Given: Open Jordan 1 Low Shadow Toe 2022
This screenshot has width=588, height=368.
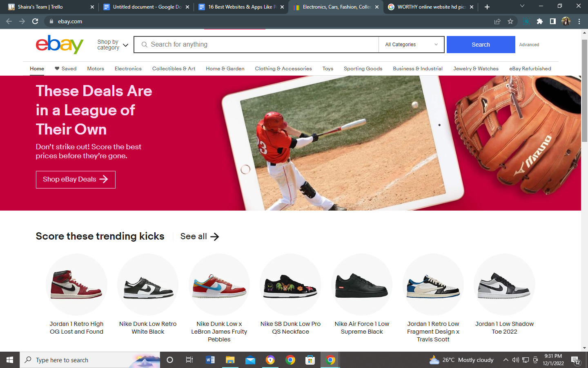Looking at the screenshot, I should pyautogui.click(x=504, y=284).
